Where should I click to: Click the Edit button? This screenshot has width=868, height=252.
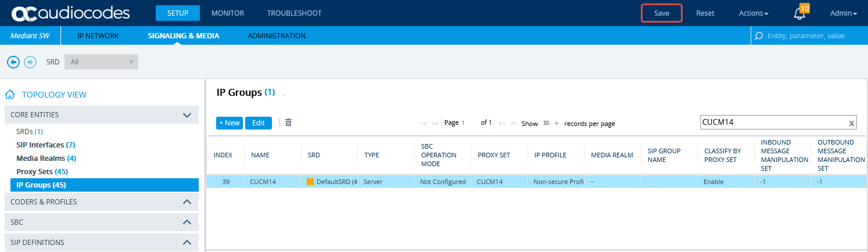click(259, 123)
